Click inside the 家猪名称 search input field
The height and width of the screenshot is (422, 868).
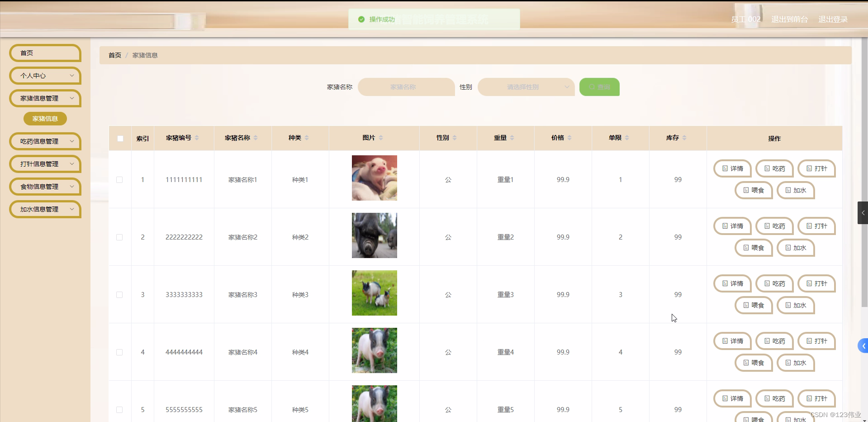(x=406, y=87)
